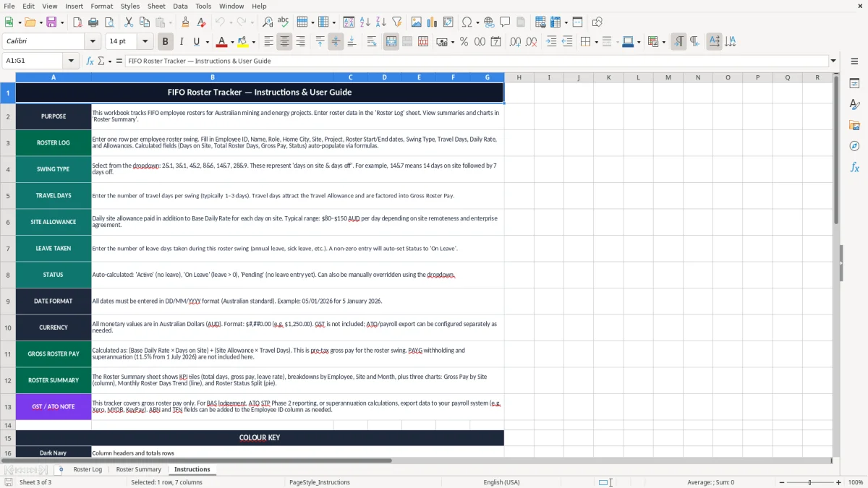Click the zoom out minus button
Screen dimensions: 868x488
781,482
